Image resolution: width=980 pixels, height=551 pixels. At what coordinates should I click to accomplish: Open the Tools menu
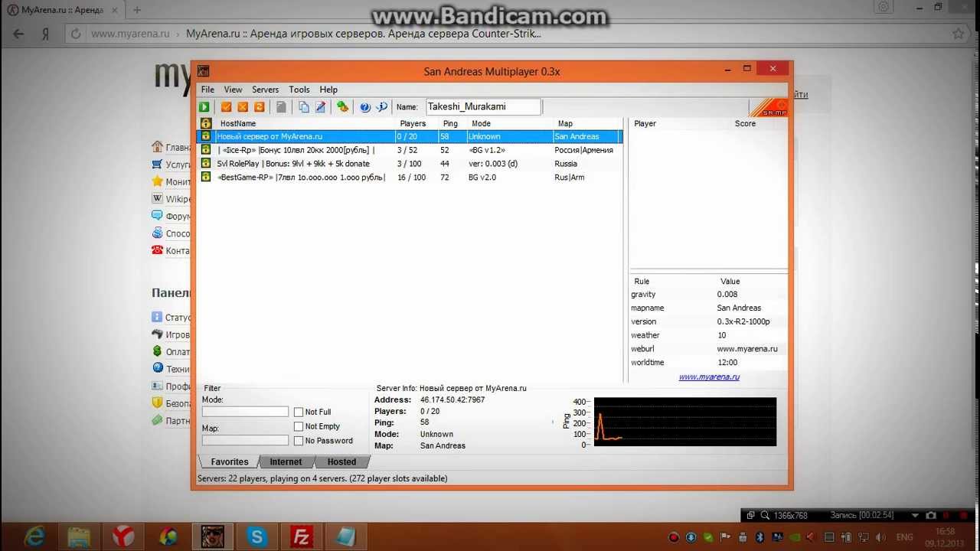(299, 90)
